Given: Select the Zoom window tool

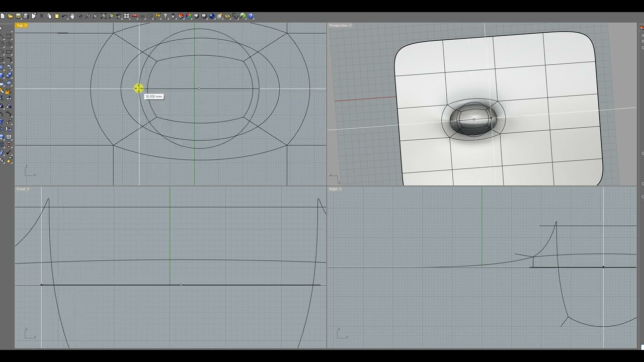Looking at the screenshot, I should [96, 16].
